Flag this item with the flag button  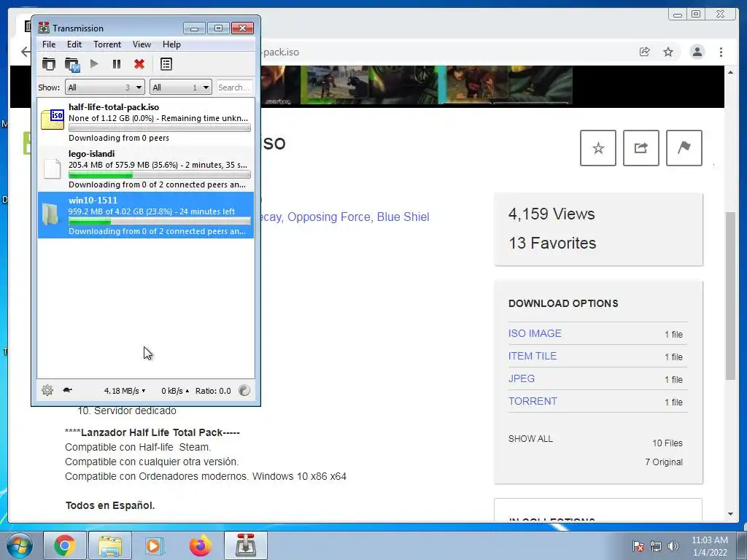(x=684, y=148)
